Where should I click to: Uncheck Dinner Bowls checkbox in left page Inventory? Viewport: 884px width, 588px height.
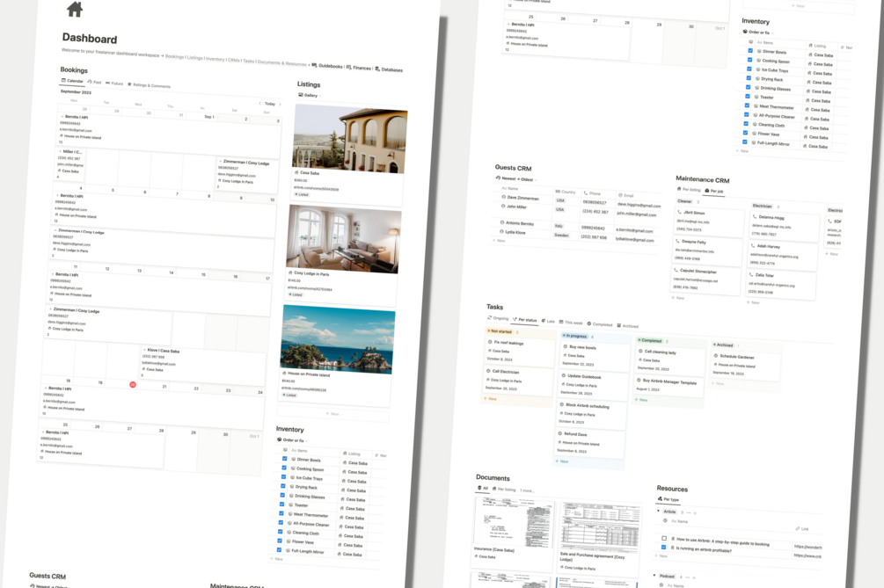[284, 459]
